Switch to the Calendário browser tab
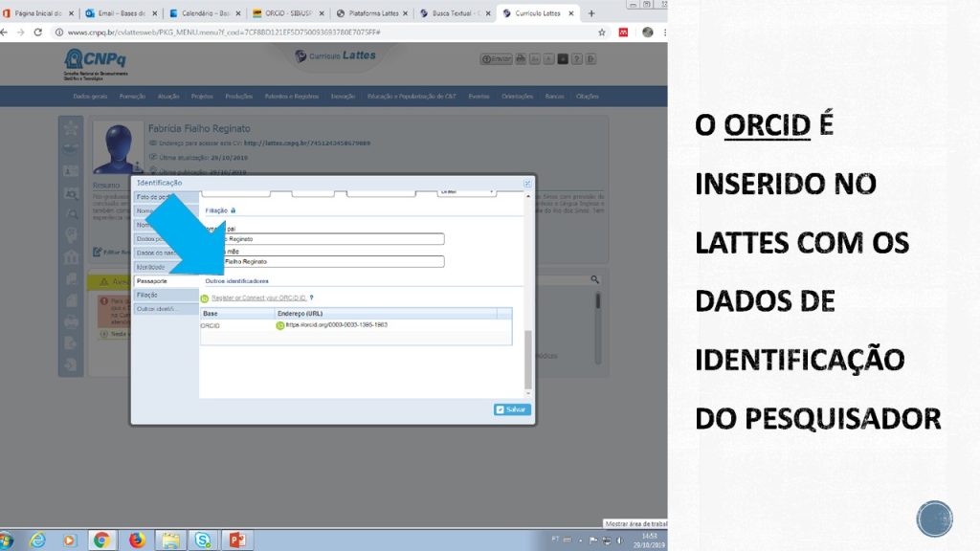980x551 pixels. pos(205,13)
